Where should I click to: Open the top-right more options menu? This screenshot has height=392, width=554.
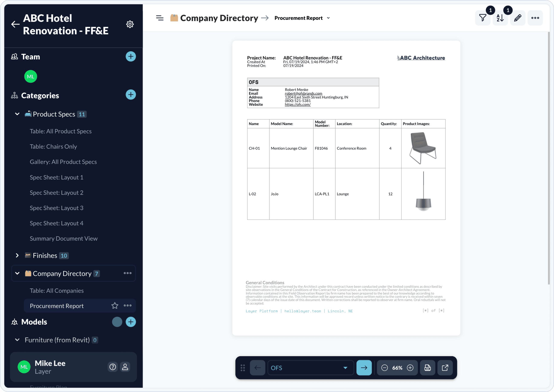[x=535, y=18]
